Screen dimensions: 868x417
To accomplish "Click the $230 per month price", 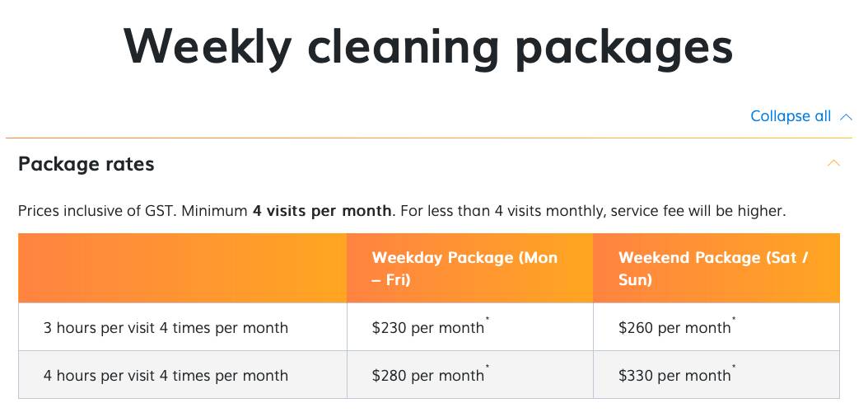I will click(x=427, y=328).
